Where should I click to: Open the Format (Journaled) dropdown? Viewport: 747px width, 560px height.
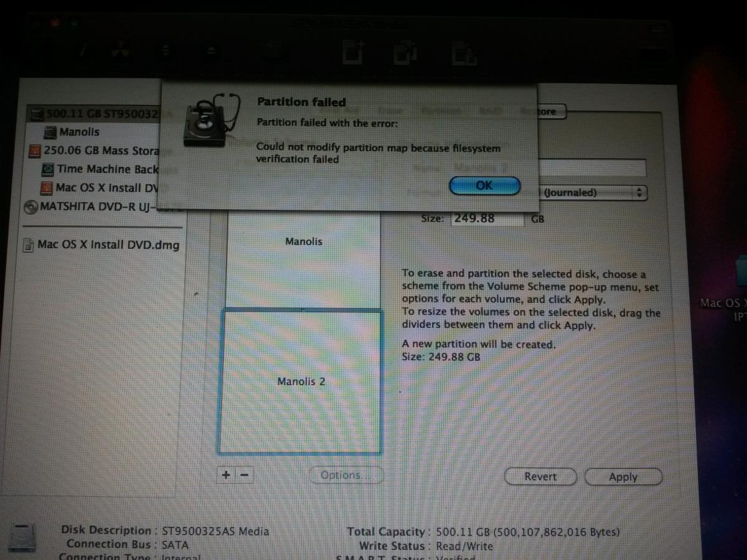point(594,193)
